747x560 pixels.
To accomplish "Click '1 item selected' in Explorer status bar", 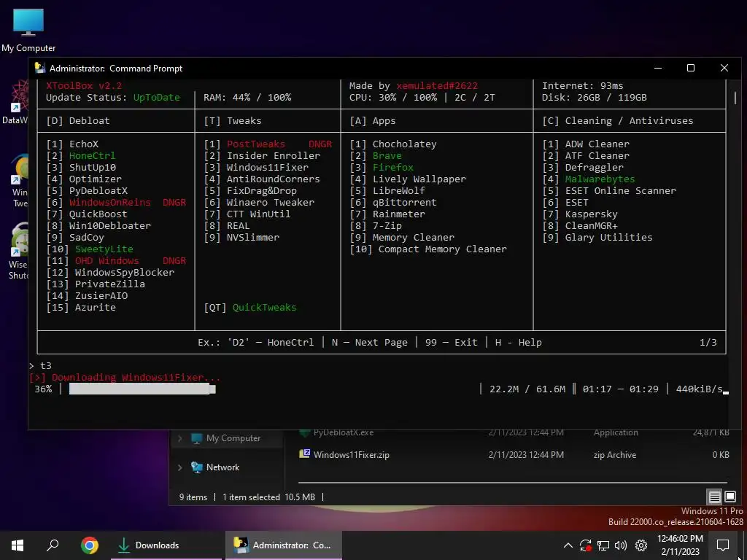I will 251,497.
